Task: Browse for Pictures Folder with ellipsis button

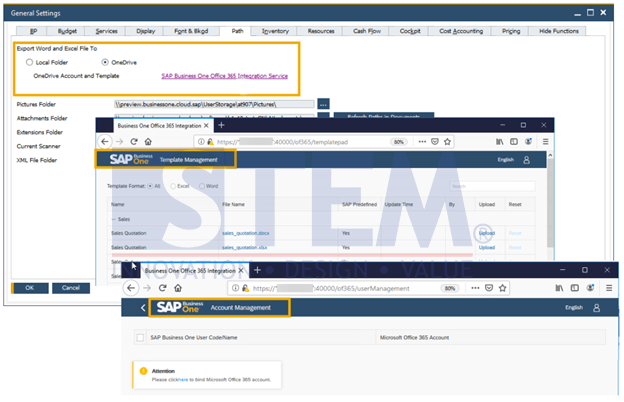Action: [x=323, y=104]
